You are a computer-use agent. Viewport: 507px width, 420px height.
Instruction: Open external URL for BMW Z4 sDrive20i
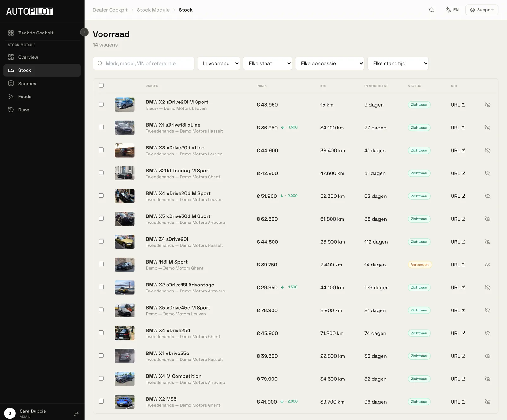point(458,242)
